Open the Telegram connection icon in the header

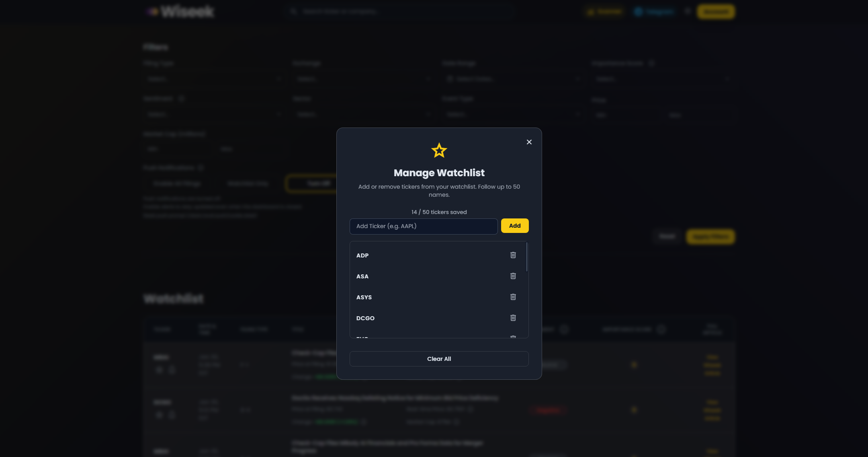(x=639, y=11)
